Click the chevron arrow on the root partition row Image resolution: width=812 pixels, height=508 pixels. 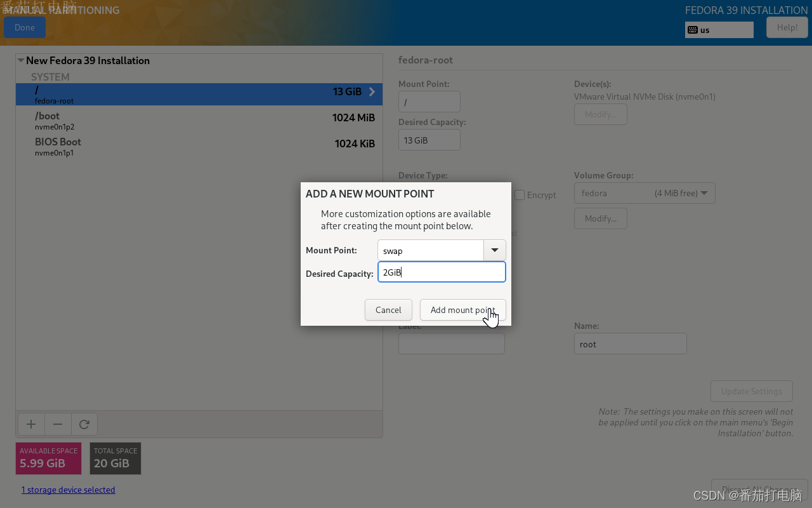pyautogui.click(x=372, y=92)
